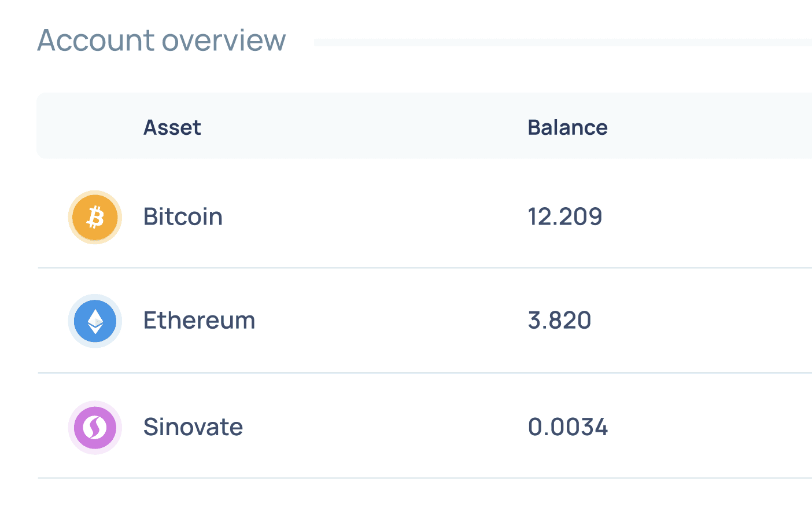The image size is (812, 522).
Task: Click the Account overview heading
Action: 161,41
